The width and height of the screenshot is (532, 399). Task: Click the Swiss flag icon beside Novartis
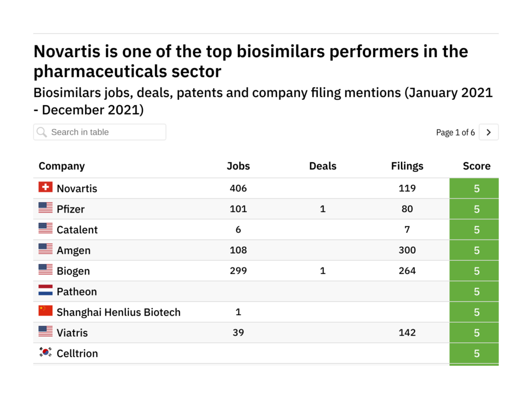pyautogui.click(x=46, y=187)
